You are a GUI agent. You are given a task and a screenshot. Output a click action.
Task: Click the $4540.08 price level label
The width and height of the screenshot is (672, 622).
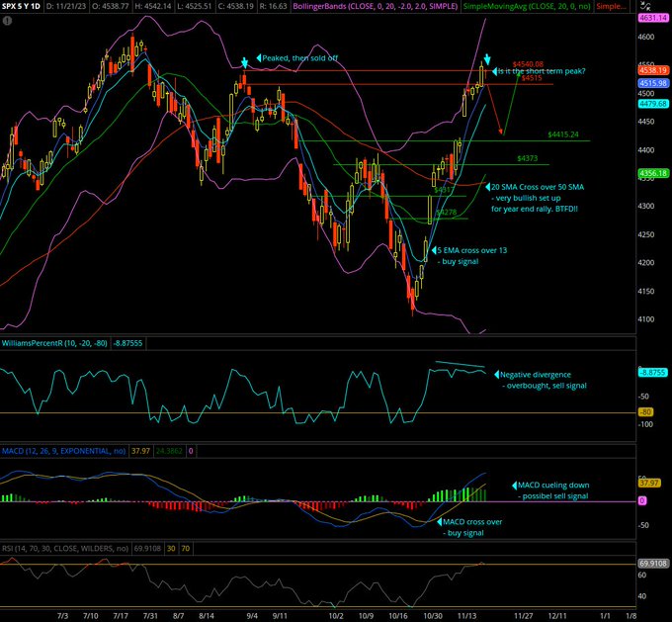point(528,64)
